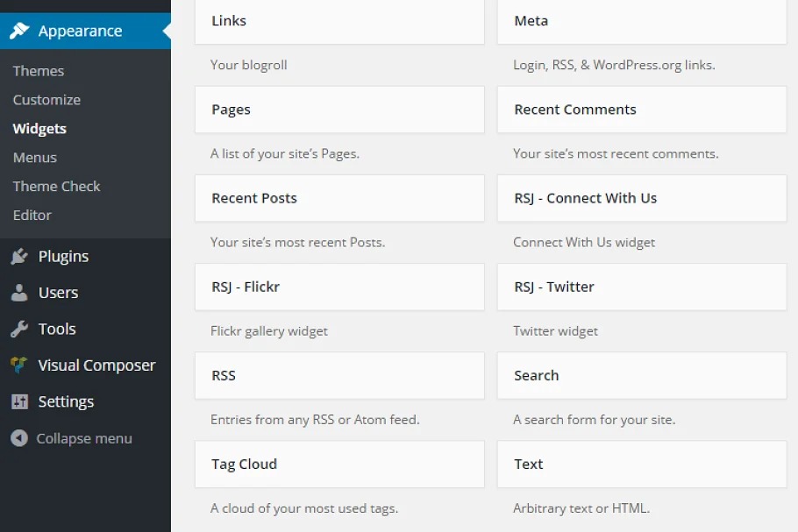
Task: Click the Appearance paintbrush icon
Action: tap(19, 31)
